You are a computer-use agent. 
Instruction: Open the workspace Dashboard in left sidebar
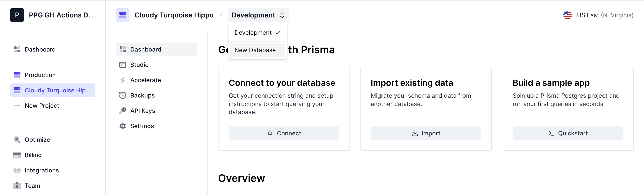click(53, 50)
